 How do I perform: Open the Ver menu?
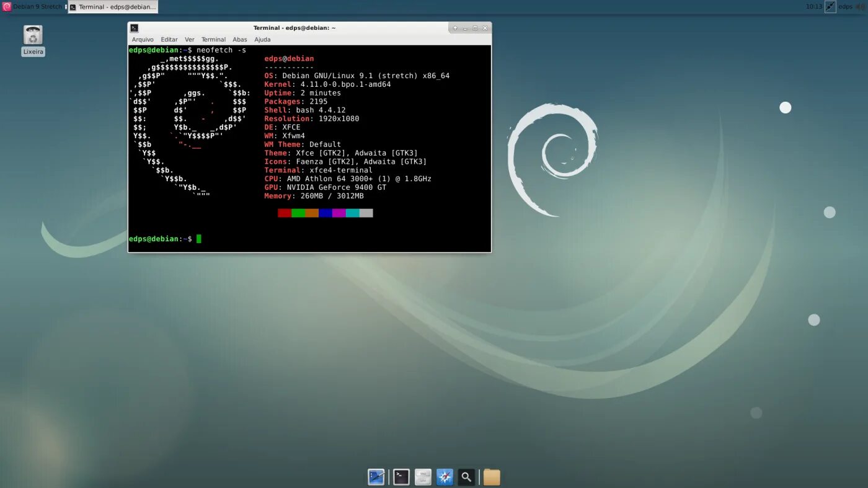pyautogui.click(x=190, y=40)
